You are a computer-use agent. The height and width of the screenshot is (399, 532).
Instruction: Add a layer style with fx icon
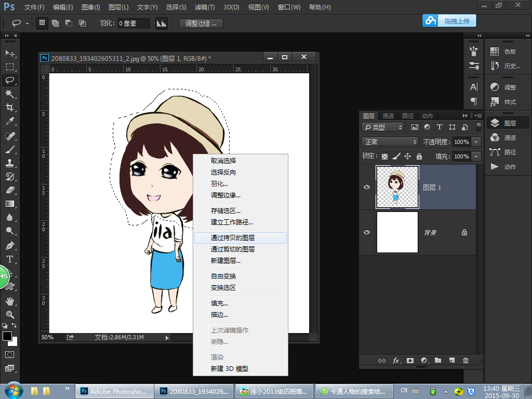(396, 361)
